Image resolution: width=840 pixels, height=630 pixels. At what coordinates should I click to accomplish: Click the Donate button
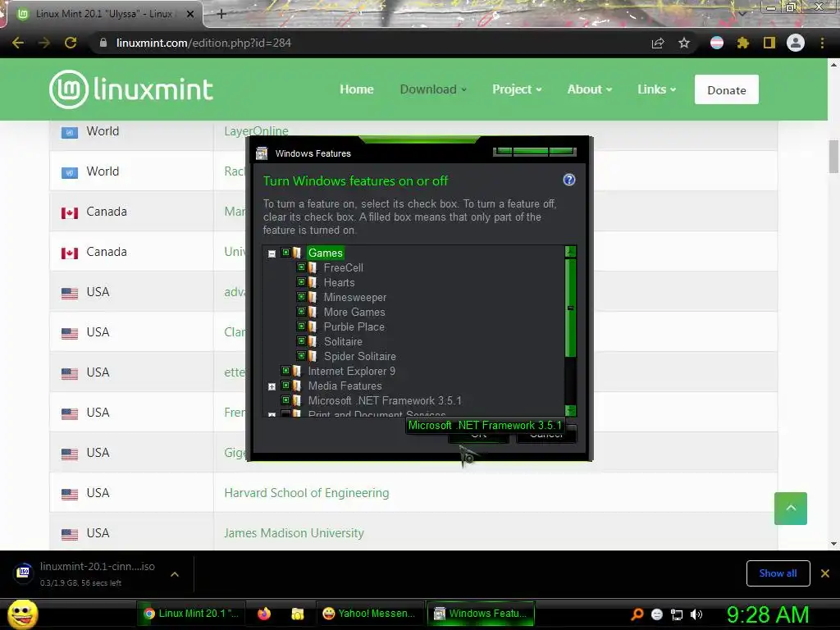click(727, 89)
